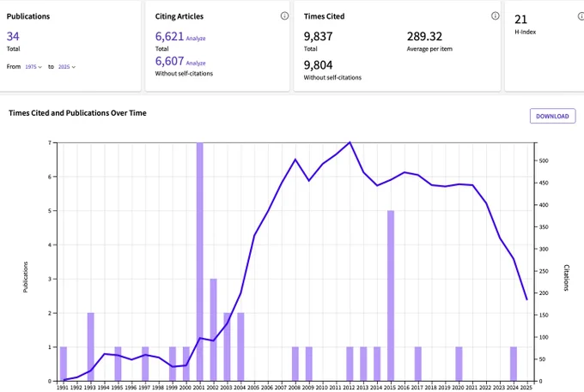Click the Download button

tap(553, 116)
